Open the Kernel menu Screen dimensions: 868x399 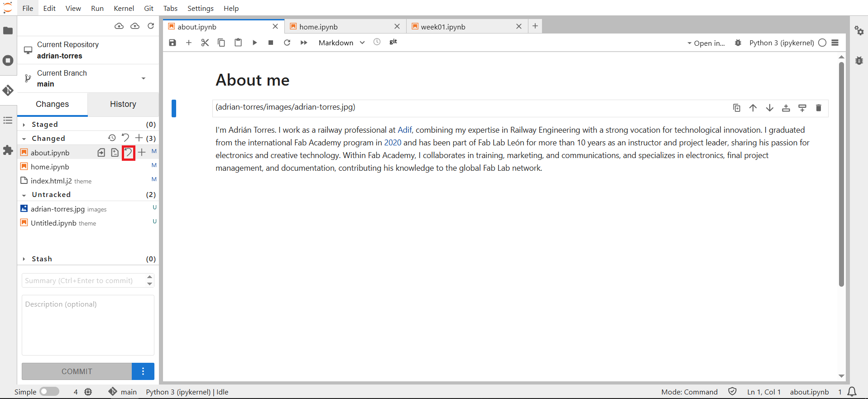click(x=124, y=8)
